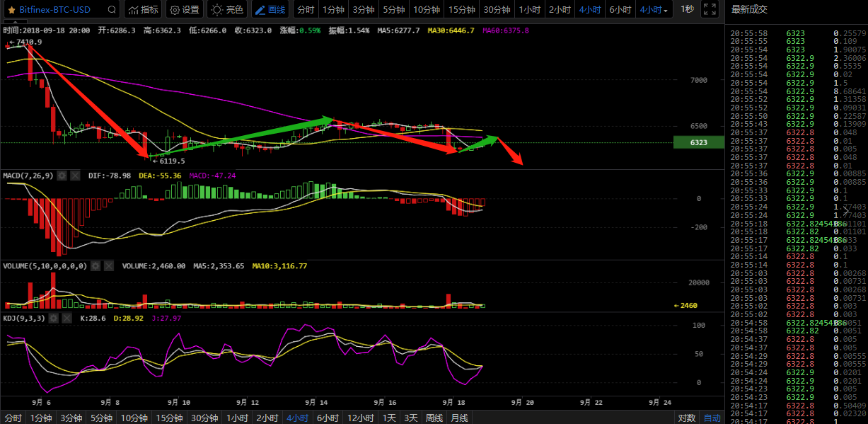
Task: Toggle 自动 auto scale button
Action: click(x=712, y=418)
